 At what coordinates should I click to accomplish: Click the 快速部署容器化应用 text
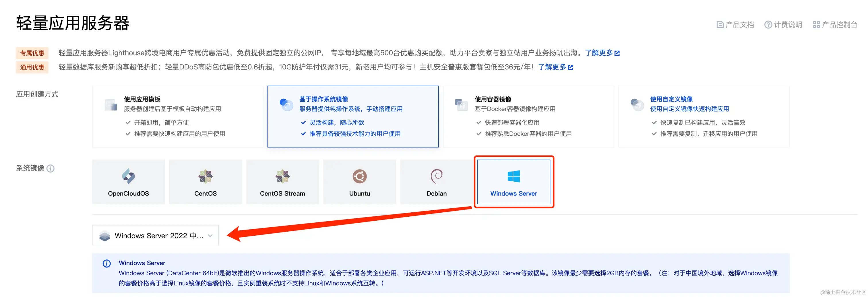[x=512, y=123]
